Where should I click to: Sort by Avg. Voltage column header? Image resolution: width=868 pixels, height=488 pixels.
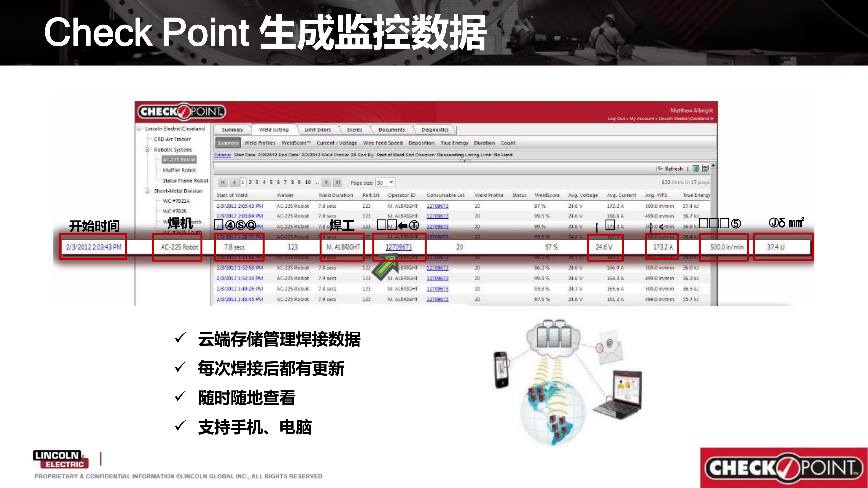pyautogui.click(x=583, y=195)
